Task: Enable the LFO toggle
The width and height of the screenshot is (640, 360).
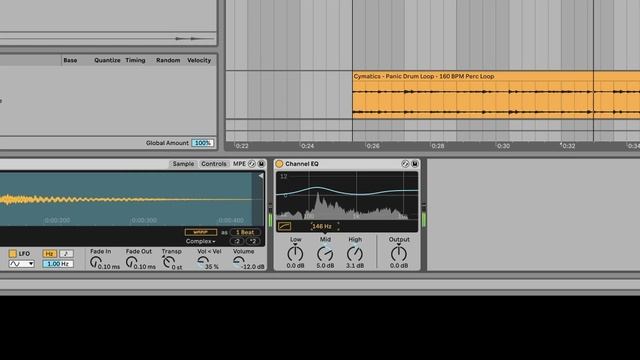Action: coord(13,253)
